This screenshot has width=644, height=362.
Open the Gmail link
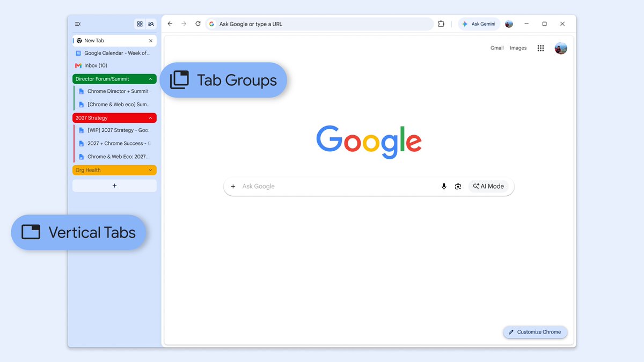point(497,48)
